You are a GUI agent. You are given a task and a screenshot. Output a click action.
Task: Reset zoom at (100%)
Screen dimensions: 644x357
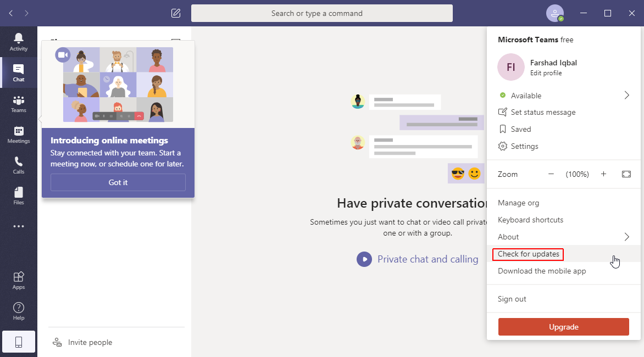[577, 174]
